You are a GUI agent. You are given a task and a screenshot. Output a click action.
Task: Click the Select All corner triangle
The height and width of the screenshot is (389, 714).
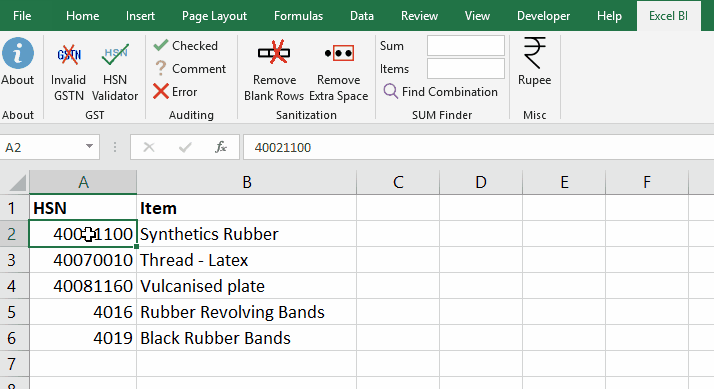(17, 183)
